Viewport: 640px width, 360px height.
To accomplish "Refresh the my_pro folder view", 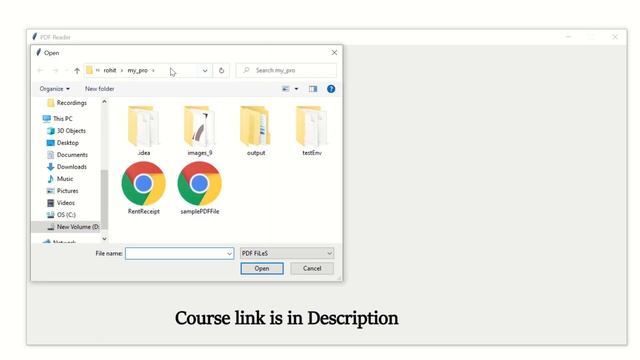I will click(x=221, y=70).
